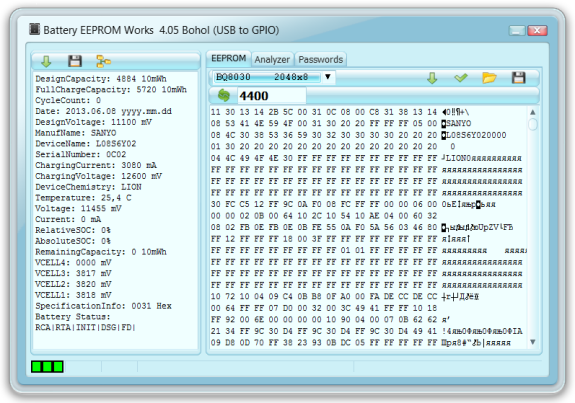Switch to the Analyzer tab
This screenshot has width=575, height=403.
coord(272,59)
